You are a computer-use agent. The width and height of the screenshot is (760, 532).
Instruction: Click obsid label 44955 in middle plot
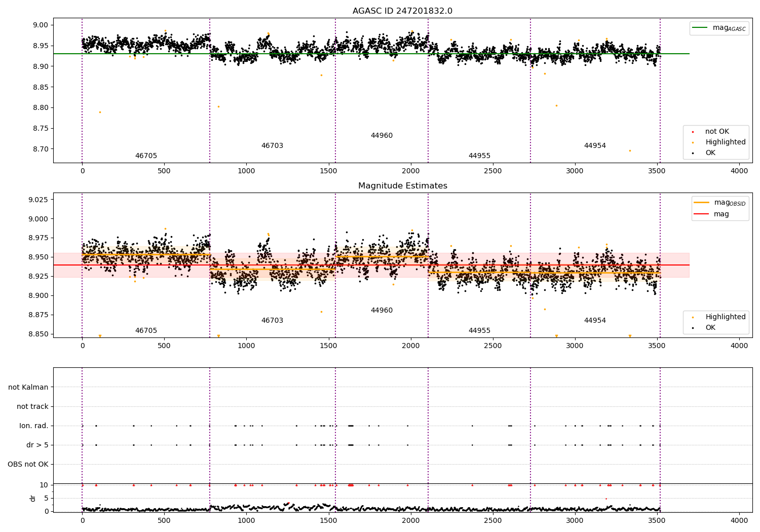click(479, 331)
